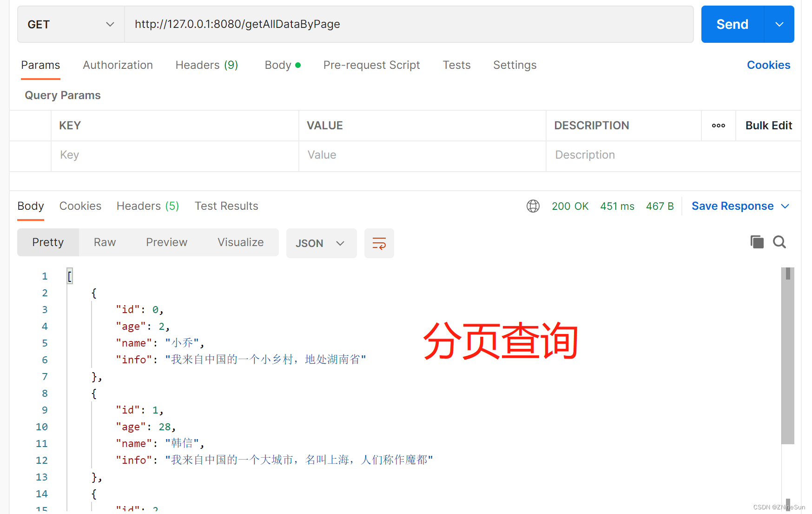The width and height of the screenshot is (812, 514).
Task: Click the request URL field
Action: point(409,24)
